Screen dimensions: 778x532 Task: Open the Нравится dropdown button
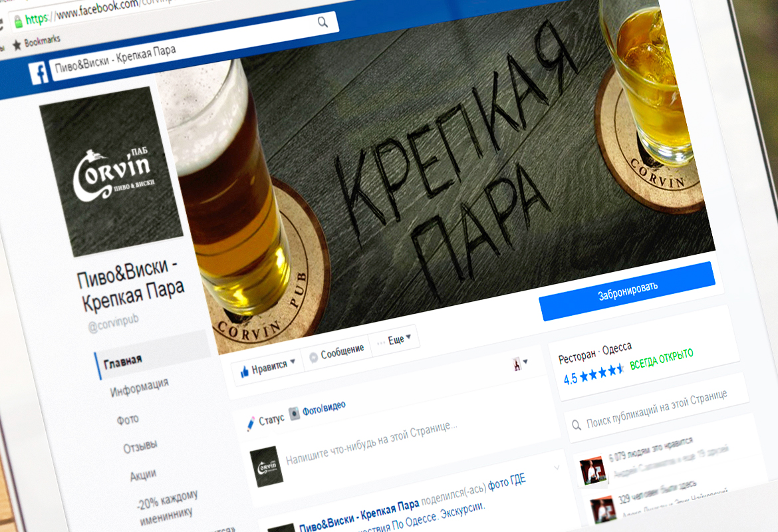pos(268,368)
